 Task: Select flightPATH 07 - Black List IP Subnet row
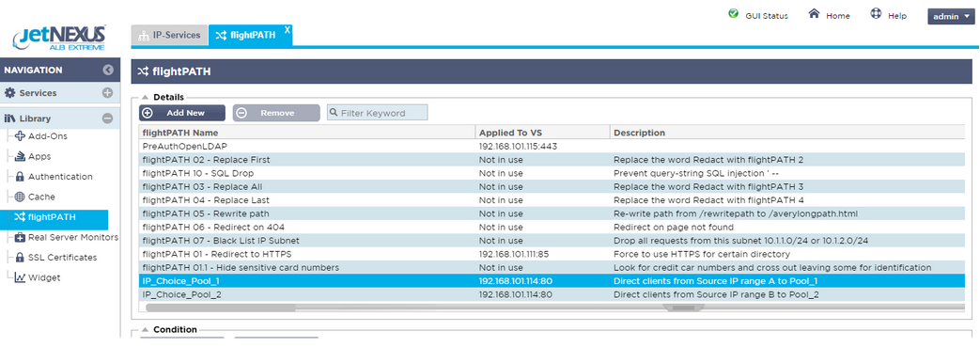552,240
